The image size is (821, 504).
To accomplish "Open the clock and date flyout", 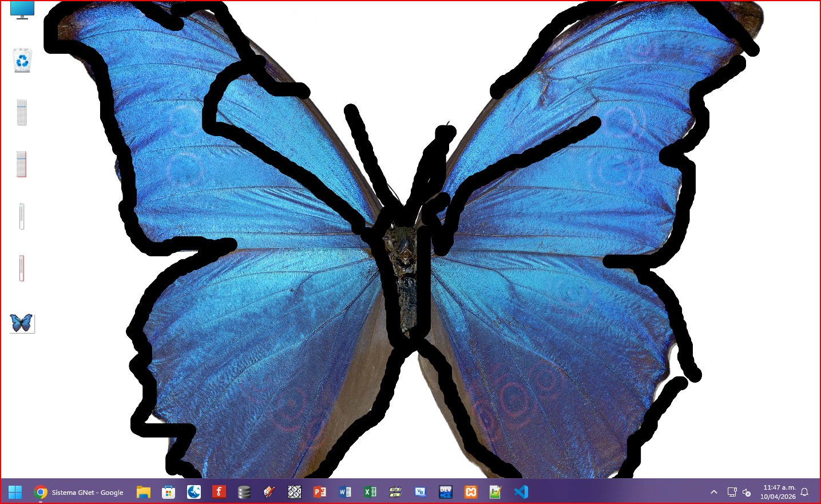I will point(778,492).
